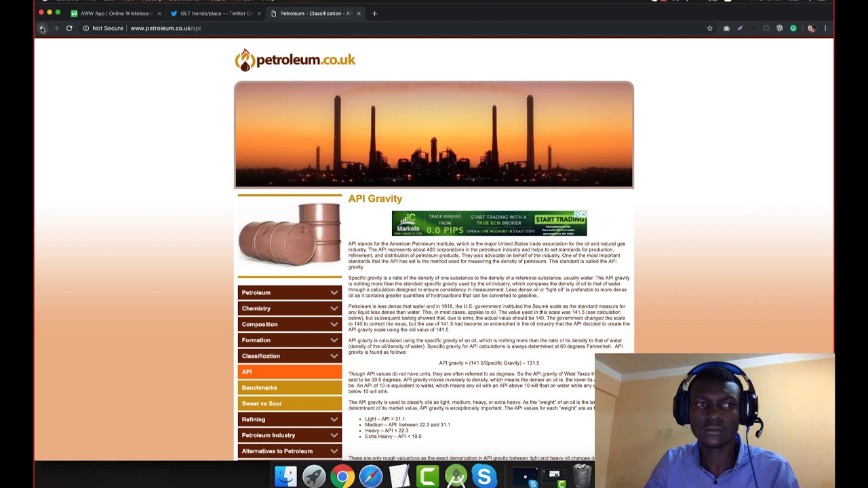The width and height of the screenshot is (868, 488).
Task: Open Skype from the Dock
Action: pyautogui.click(x=484, y=476)
